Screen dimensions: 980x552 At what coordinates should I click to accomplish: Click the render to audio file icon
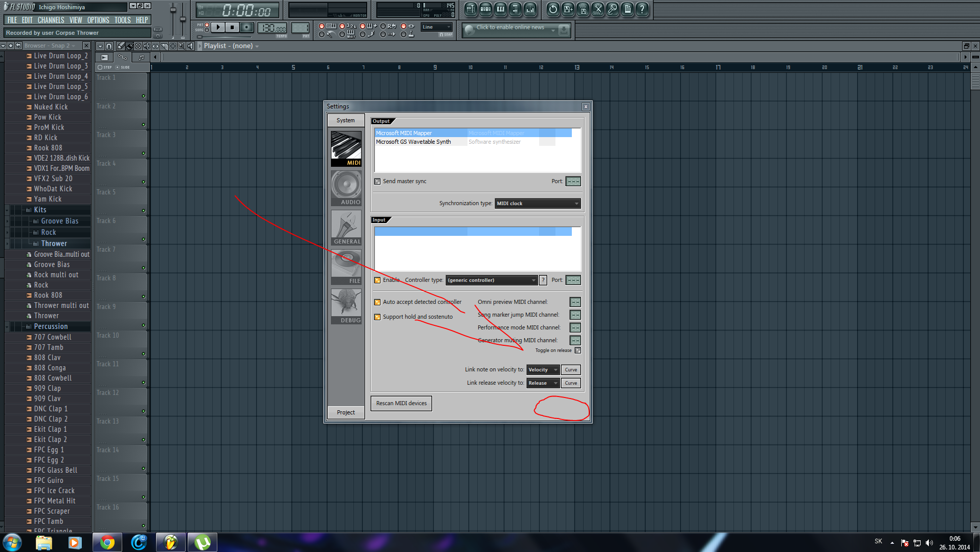click(x=583, y=9)
